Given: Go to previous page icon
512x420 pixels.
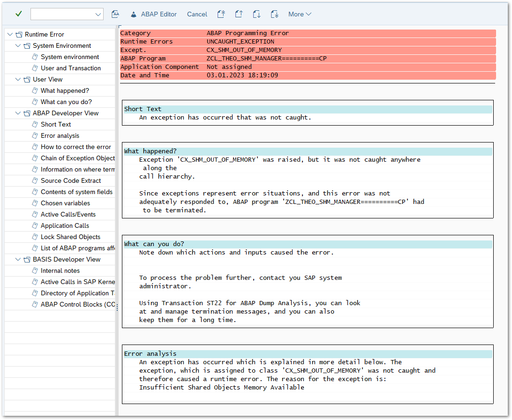Looking at the screenshot, I should [239, 14].
